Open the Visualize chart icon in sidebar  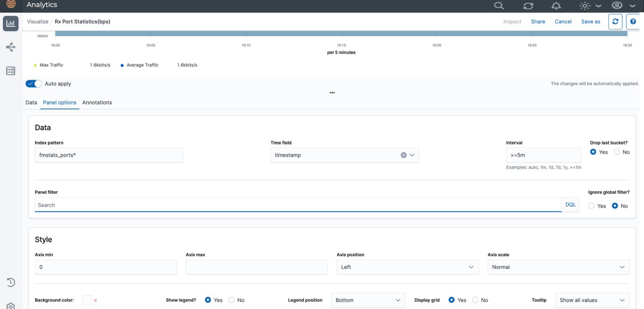[11, 24]
